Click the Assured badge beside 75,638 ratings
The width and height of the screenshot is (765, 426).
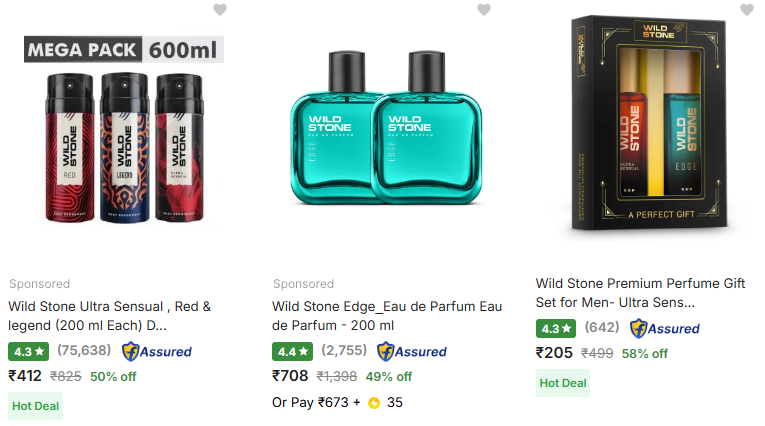[157, 351]
